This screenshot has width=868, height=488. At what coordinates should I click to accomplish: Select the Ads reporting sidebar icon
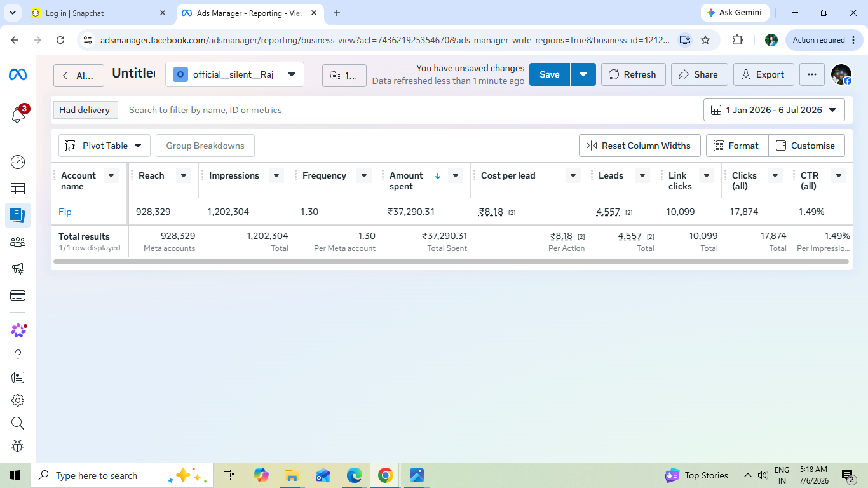coord(18,215)
